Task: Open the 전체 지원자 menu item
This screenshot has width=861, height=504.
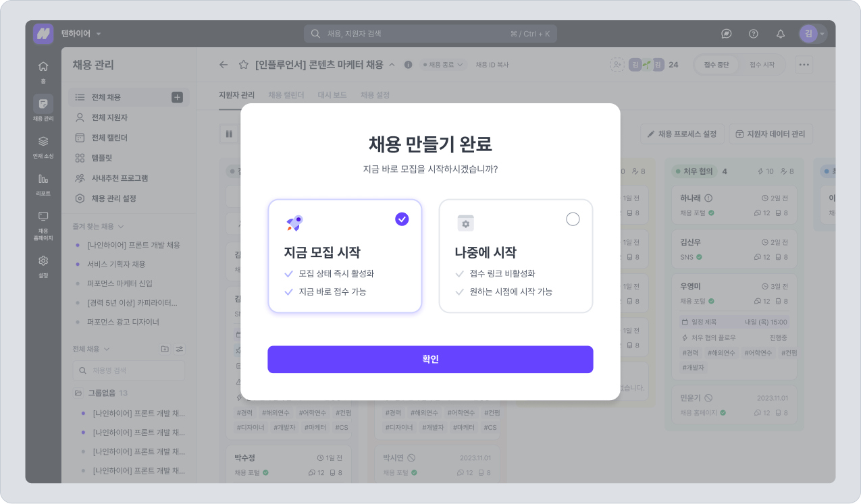Action: coord(109,117)
